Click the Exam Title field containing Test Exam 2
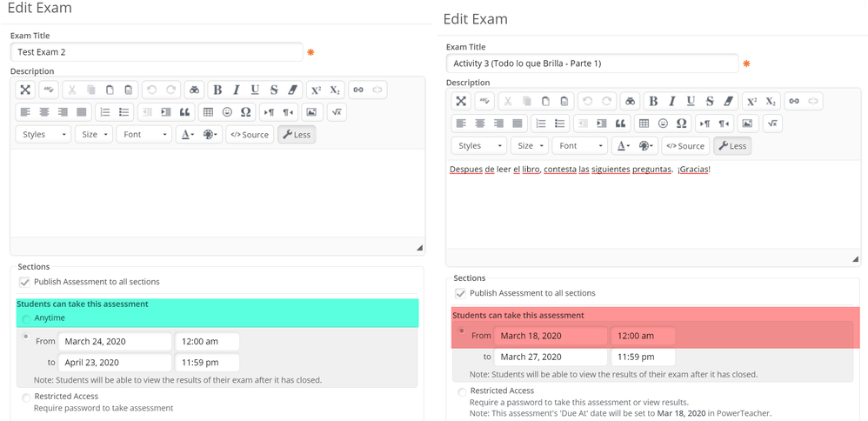This screenshot has width=868, height=421. pos(157,52)
